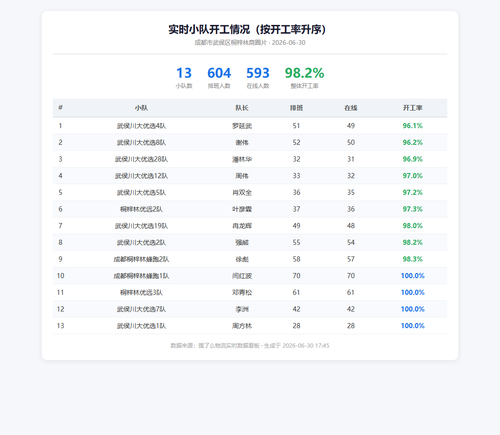The width and height of the screenshot is (500, 435).
Task: Click the overall rate 98.2% summary figure
Action: [304, 73]
